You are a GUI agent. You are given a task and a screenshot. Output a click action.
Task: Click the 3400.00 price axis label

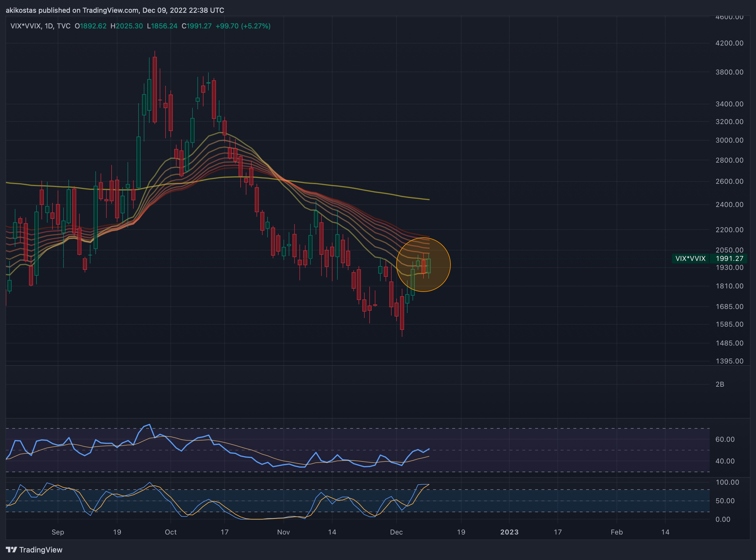point(729,104)
